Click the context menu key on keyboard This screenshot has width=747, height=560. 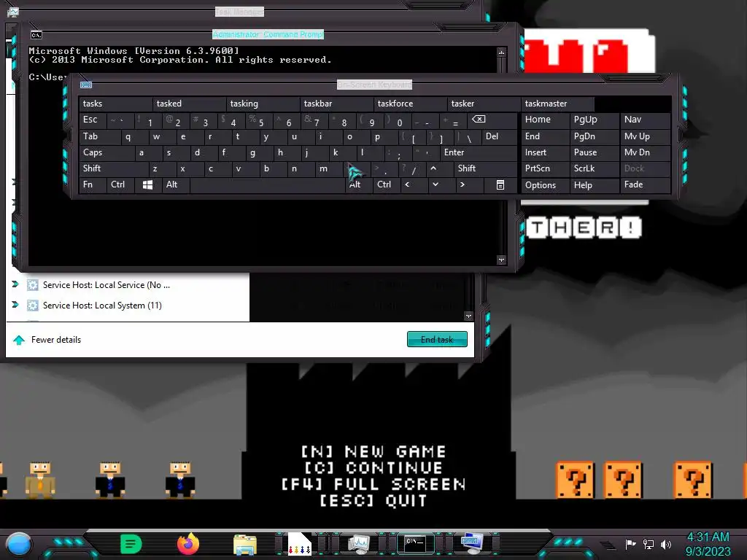pos(500,184)
